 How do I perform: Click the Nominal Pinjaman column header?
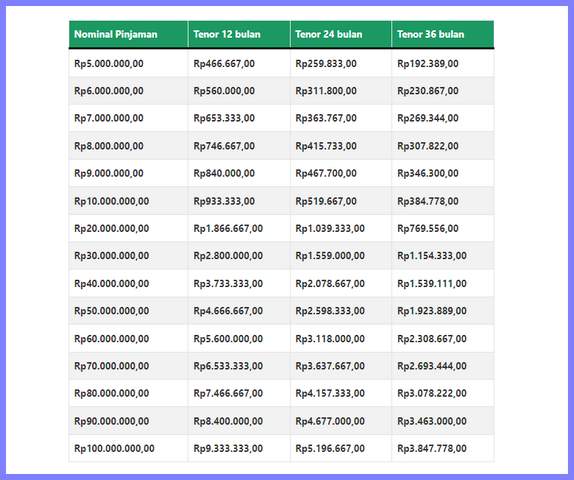128,34
